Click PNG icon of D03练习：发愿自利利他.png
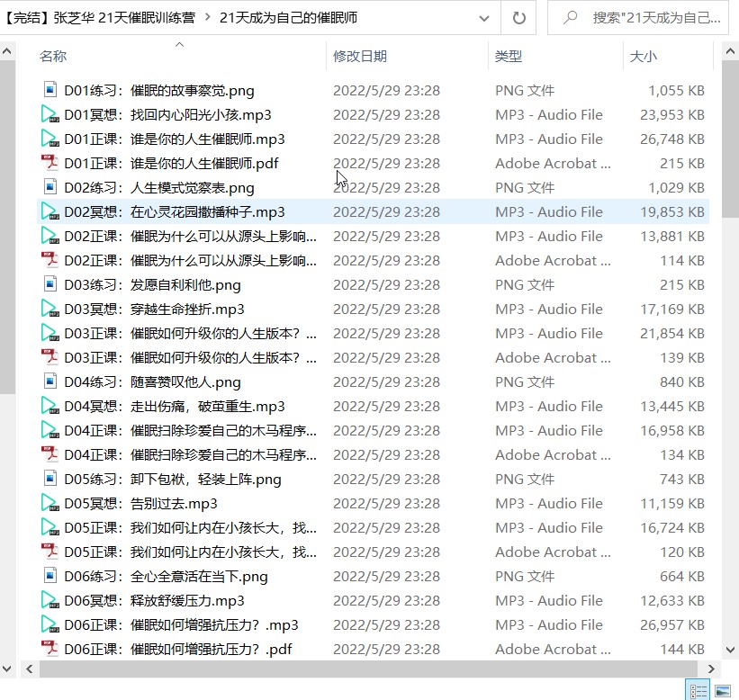 click(50, 284)
